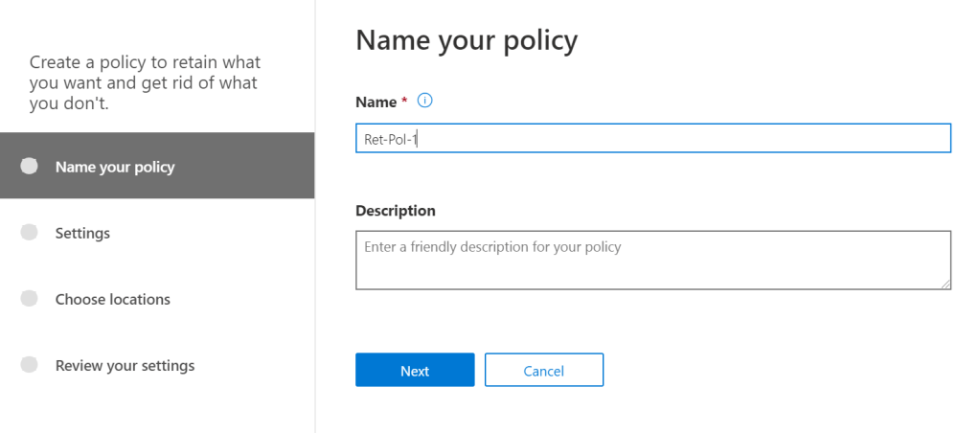
Task: Open the Choose locations step
Action: pos(112,299)
